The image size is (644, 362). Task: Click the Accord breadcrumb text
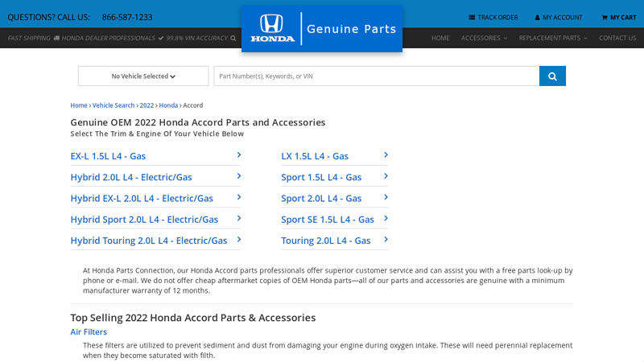[193, 105]
